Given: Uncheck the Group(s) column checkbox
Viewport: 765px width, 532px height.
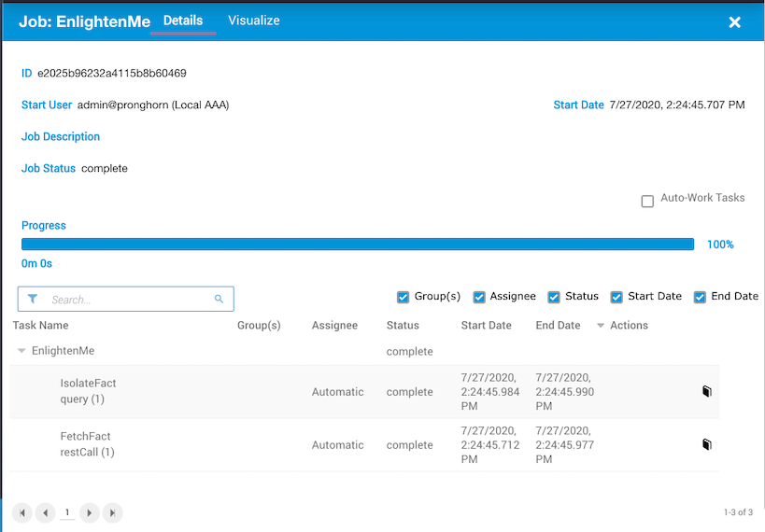Looking at the screenshot, I should (403, 297).
